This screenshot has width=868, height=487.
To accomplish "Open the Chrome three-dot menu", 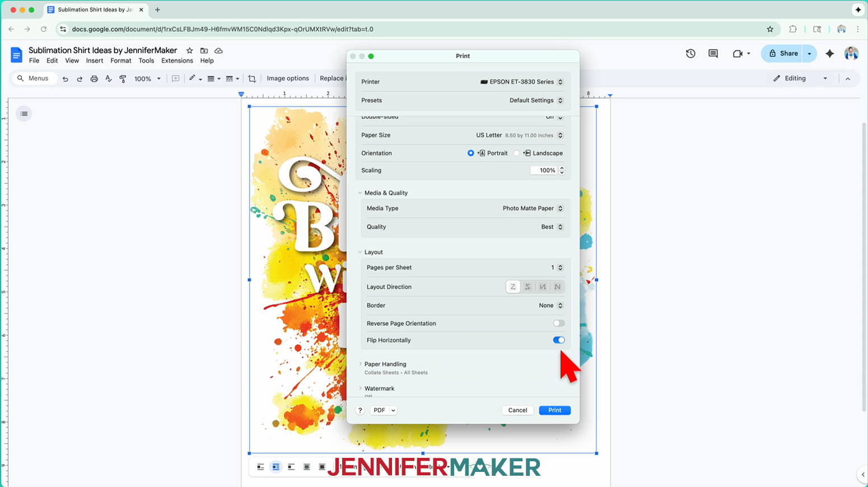I will [x=858, y=29].
